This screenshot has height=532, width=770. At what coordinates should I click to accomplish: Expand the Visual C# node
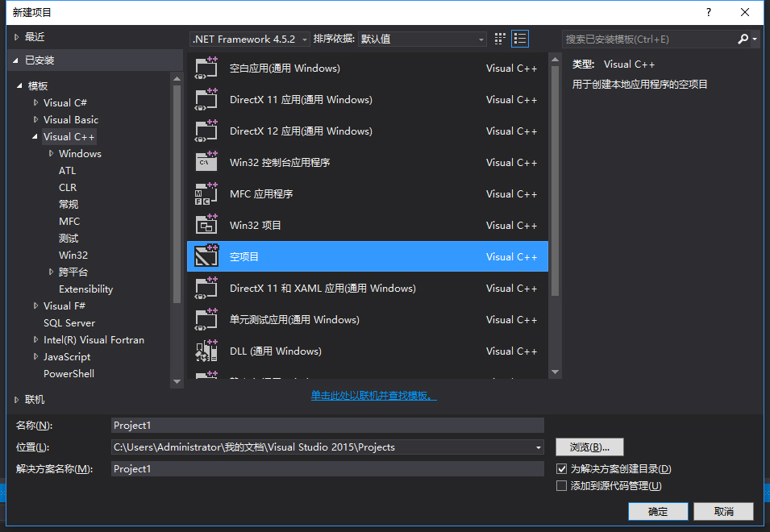35,102
